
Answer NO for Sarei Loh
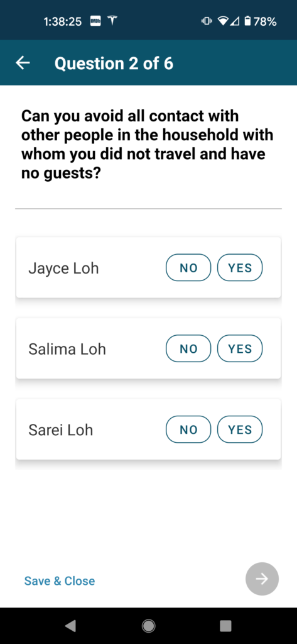188,430
